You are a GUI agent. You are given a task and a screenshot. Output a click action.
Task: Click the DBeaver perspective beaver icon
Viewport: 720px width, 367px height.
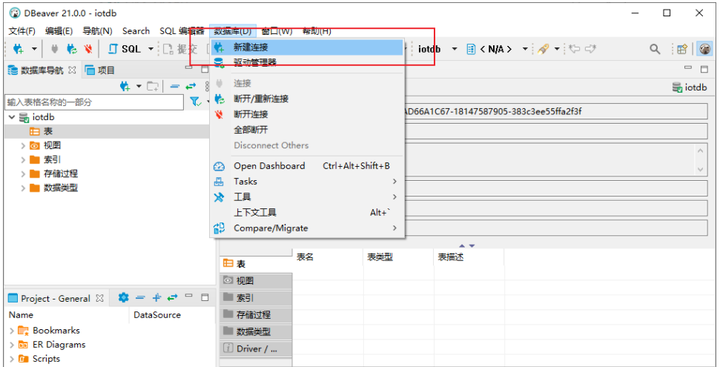click(704, 49)
